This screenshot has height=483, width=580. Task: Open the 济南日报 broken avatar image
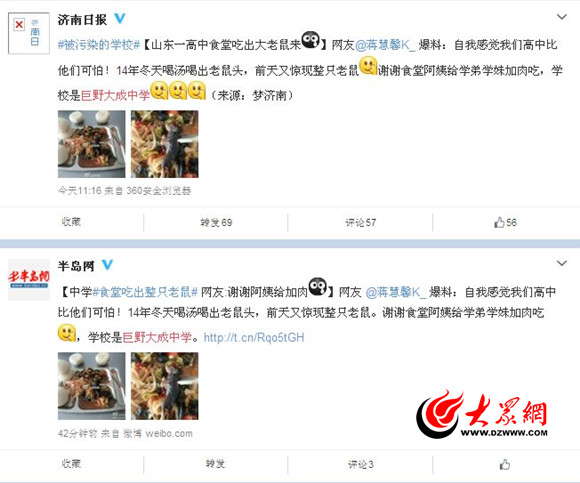(29, 33)
